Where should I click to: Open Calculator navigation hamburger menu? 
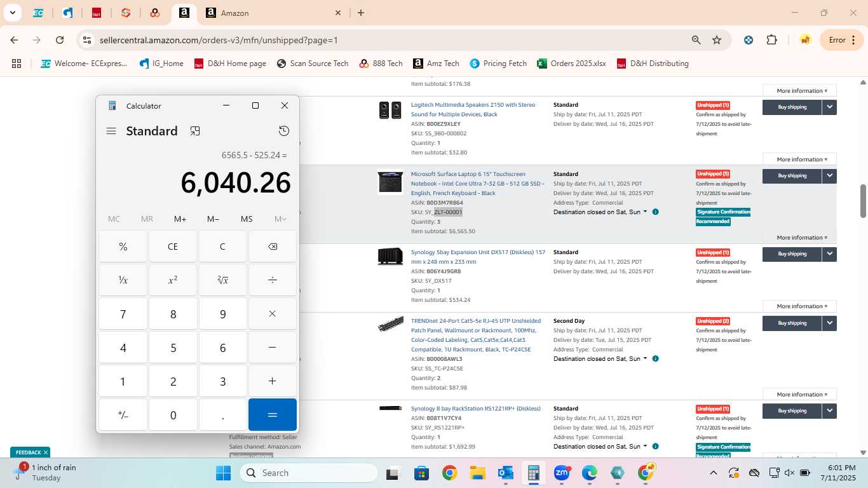point(111,131)
